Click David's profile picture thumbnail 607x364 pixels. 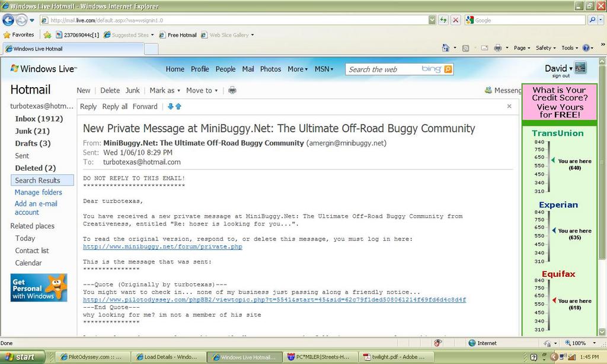[x=580, y=68]
